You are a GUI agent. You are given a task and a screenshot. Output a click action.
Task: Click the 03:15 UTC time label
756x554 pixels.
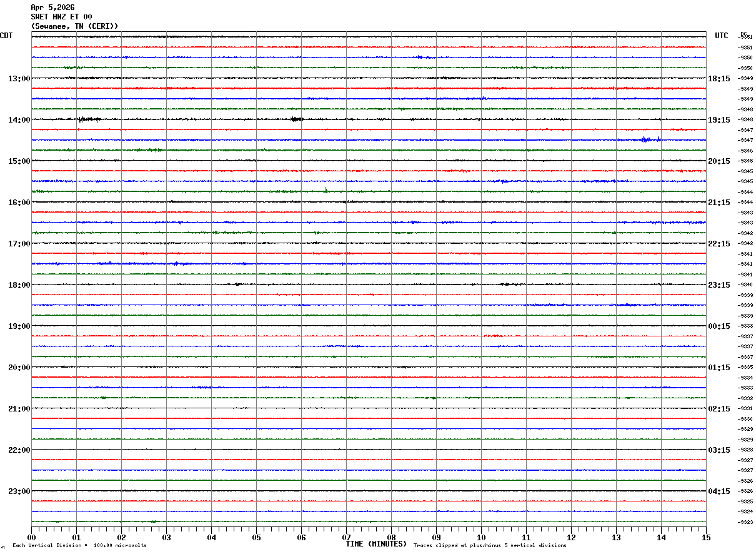click(719, 450)
